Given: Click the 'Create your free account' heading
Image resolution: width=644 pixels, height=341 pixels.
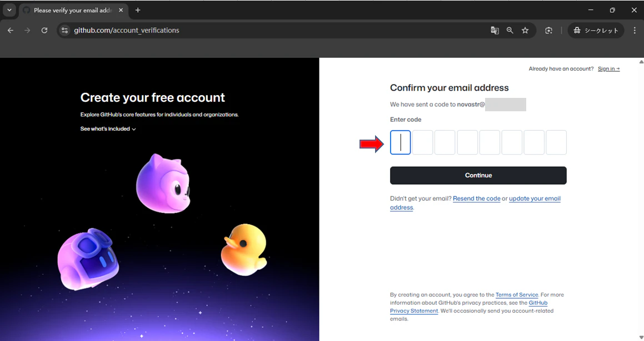Looking at the screenshot, I should click(152, 97).
